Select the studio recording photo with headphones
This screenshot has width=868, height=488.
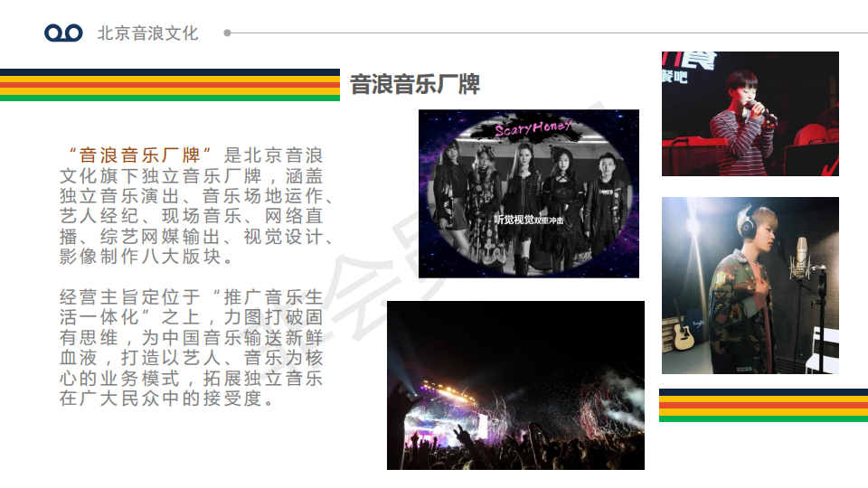(750, 286)
